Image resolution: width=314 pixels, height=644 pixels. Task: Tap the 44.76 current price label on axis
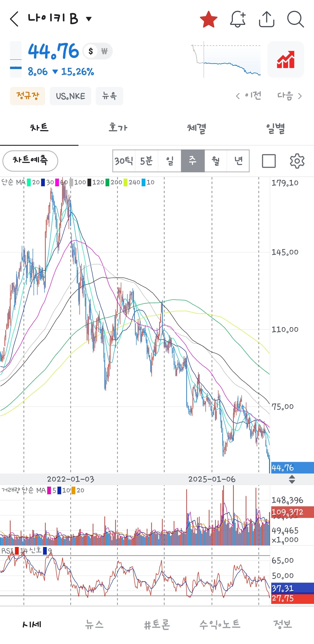292,468
